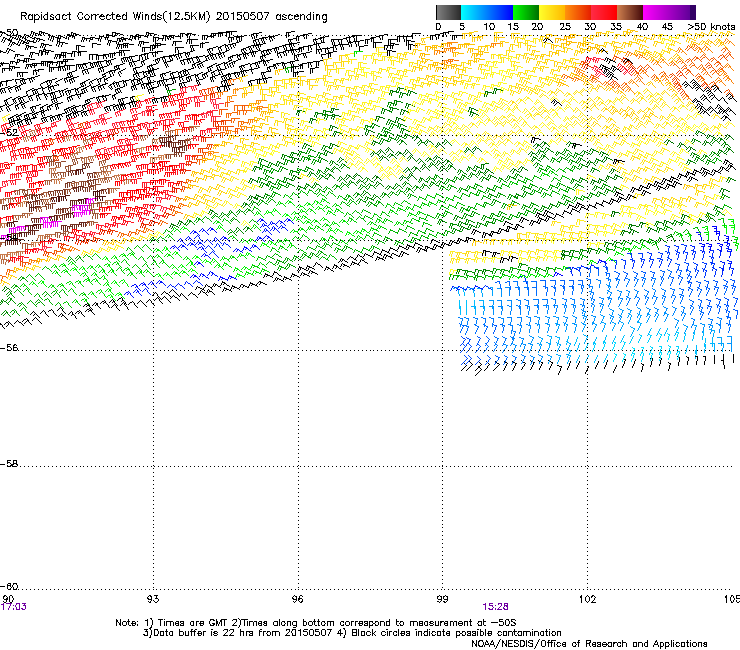Click the green 15-20 knots legend swatch
Image resolution: width=740 pixels, height=650 pixels.
526,12
